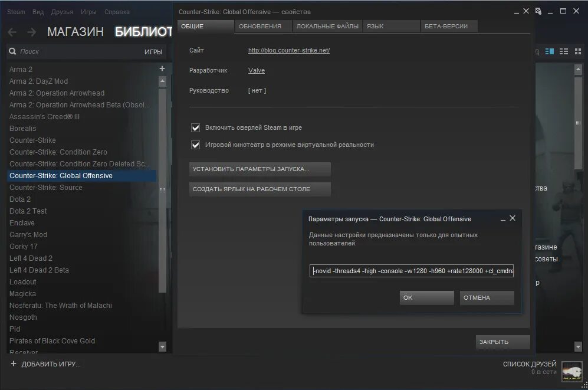
Task: Open СПИСОК ДРУЗЕЙ friends list
Action: (x=530, y=364)
